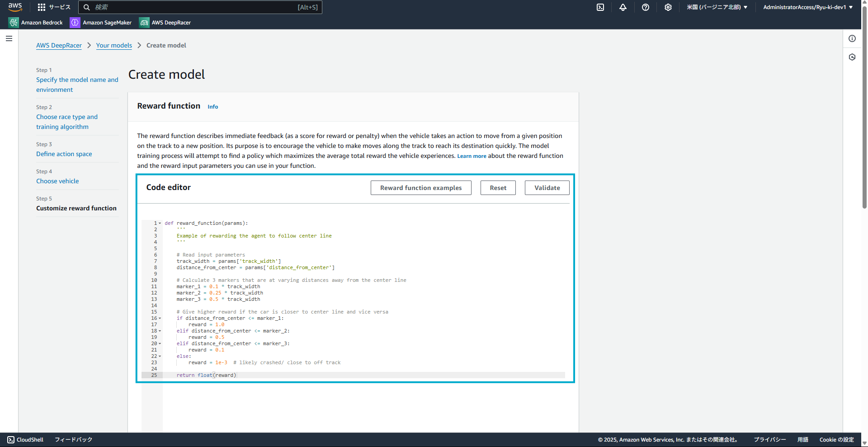The height and width of the screenshot is (447, 868).
Task: Go to Step 4 Choose vehicle
Action: click(57, 181)
